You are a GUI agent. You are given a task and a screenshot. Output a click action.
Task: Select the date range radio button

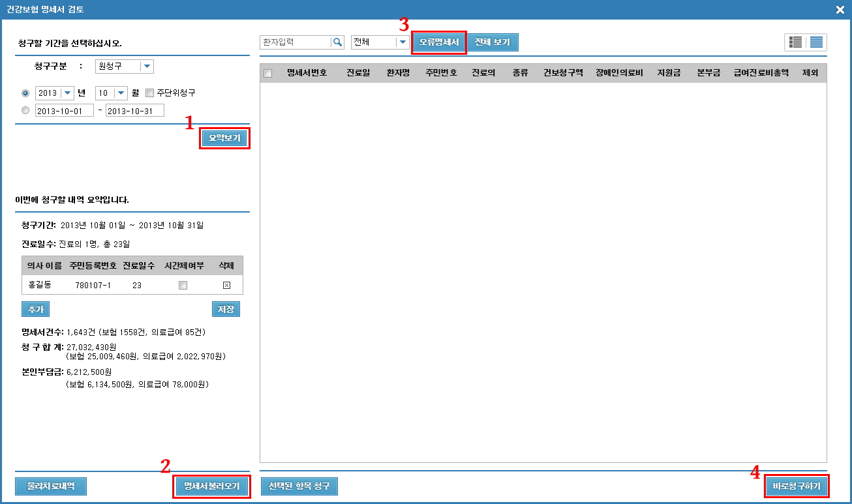point(25,111)
